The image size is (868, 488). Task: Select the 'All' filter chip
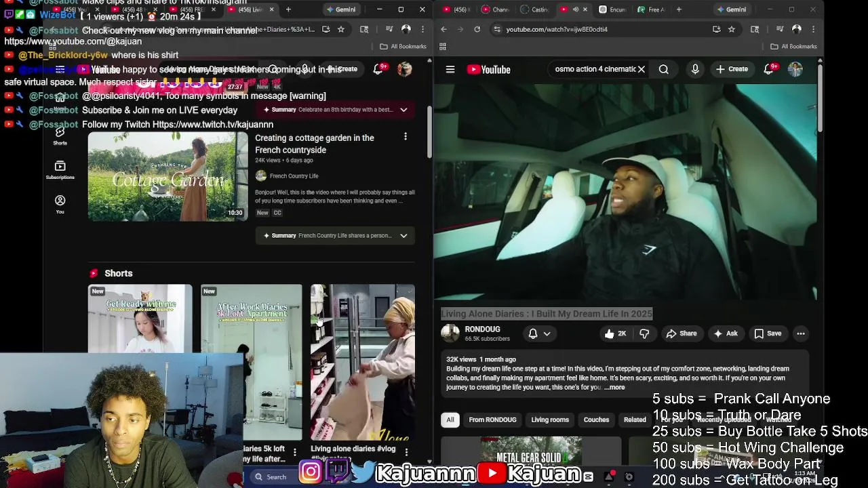[450, 420]
